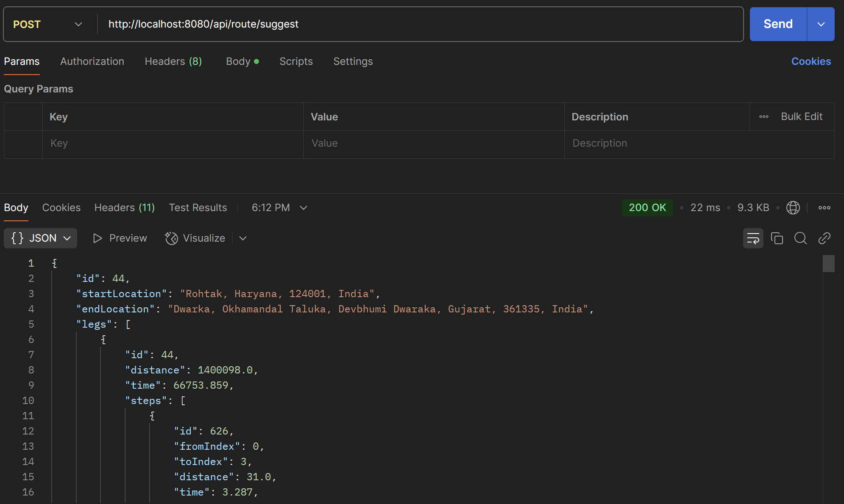Open the Cookies link

[x=811, y=61]
